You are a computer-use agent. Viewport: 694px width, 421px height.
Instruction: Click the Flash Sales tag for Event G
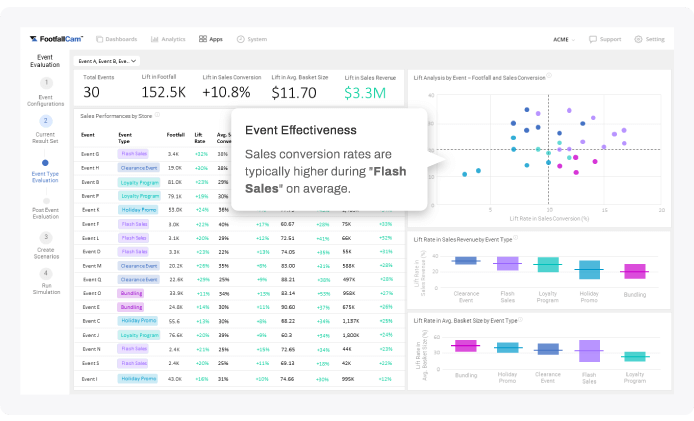tap(133, 154)
